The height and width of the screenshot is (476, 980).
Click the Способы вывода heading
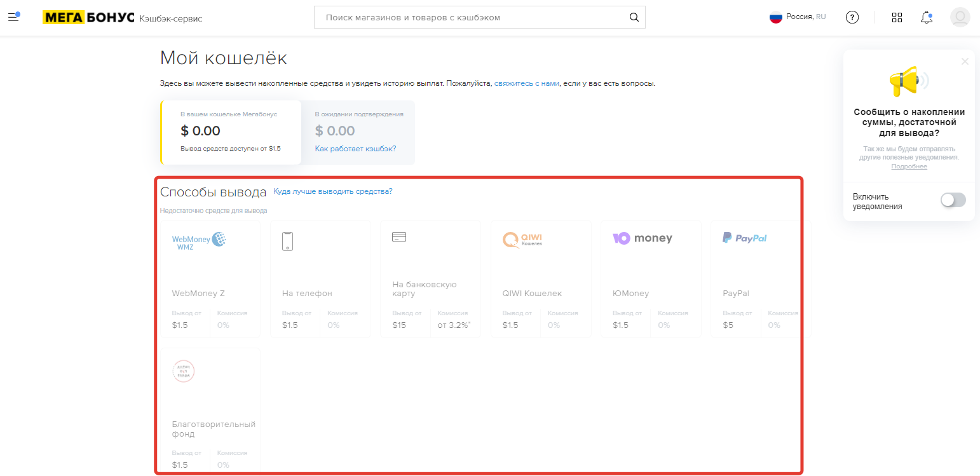click(213, 193)
